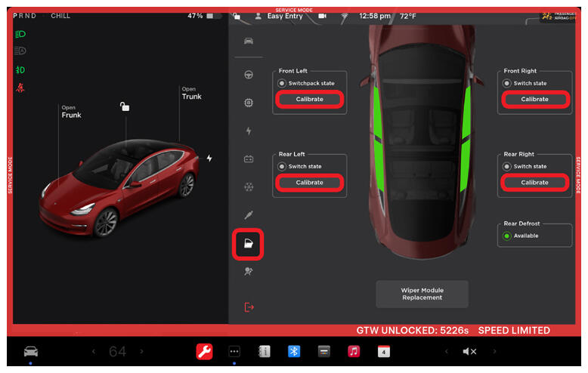Decrease cabin temperature with left arrow
This screenshot has height=373, width=588.
[x=94, y=351]
